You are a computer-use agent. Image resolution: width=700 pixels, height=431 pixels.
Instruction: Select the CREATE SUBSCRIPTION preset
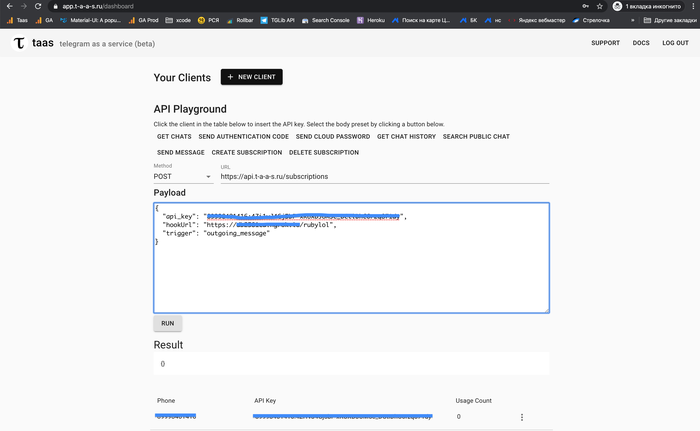247,153
